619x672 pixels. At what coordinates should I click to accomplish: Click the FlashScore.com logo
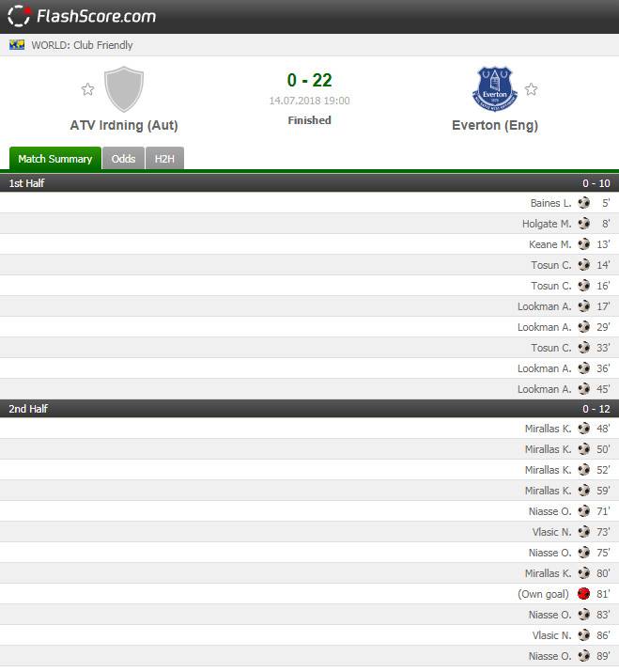pyautogui.click(x=82, y=16)
